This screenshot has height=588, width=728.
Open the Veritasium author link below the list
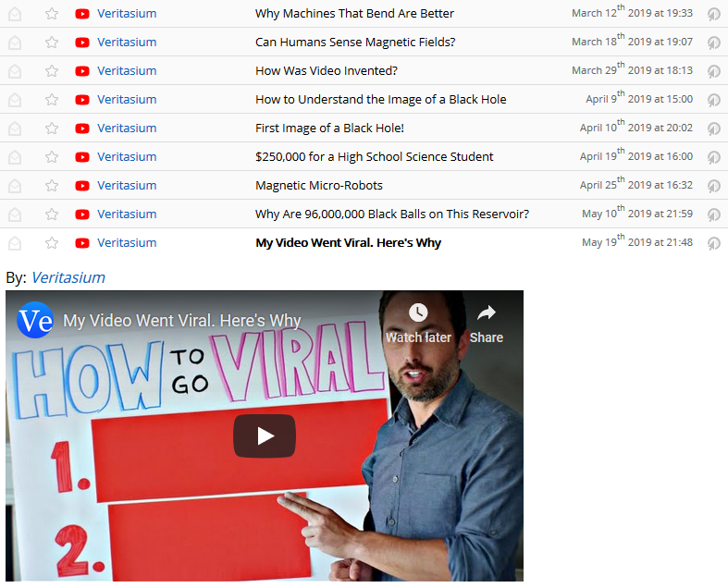tap(68, 277)
